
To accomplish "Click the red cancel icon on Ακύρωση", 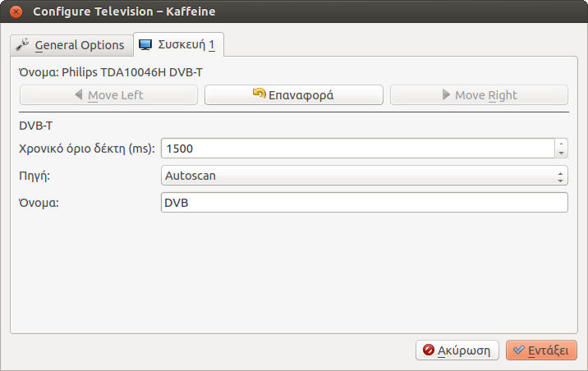I will coord(428,350).
